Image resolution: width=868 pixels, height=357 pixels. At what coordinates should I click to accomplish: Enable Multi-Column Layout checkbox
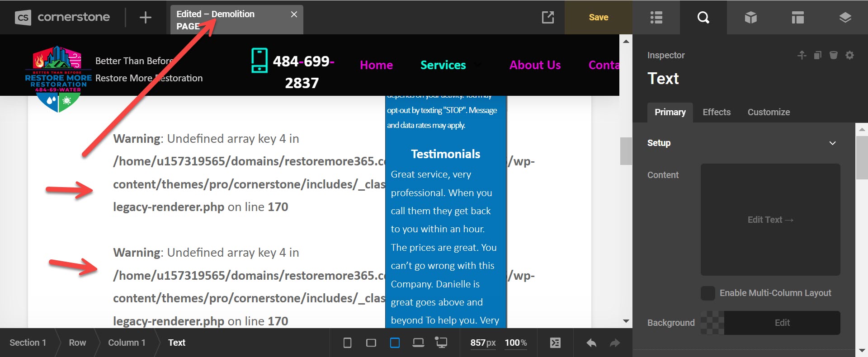coord(708,293)
